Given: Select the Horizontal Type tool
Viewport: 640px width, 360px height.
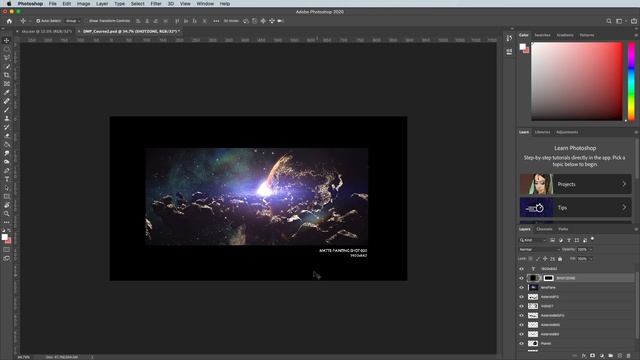Looking at the screenshot, I should pyautogui.click(x=7, y=179).
